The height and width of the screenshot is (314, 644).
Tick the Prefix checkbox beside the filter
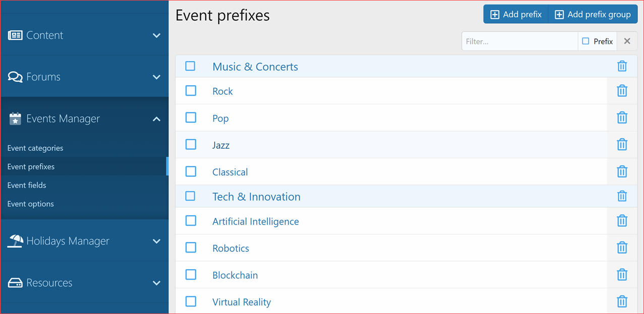pos(586,41)
